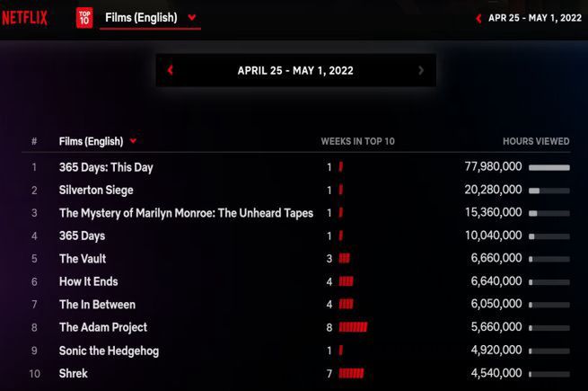Viewport: 588px width, 391px height.
Task: Click The Adam Project weeks indicator bars
Action: coord(353,327)
